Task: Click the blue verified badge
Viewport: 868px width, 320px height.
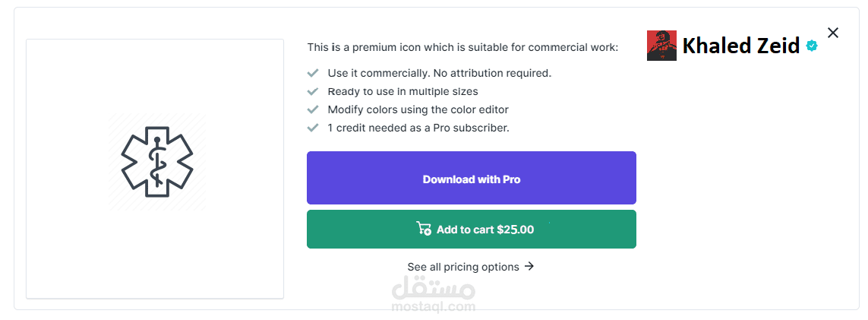Action: click(812, 46)
